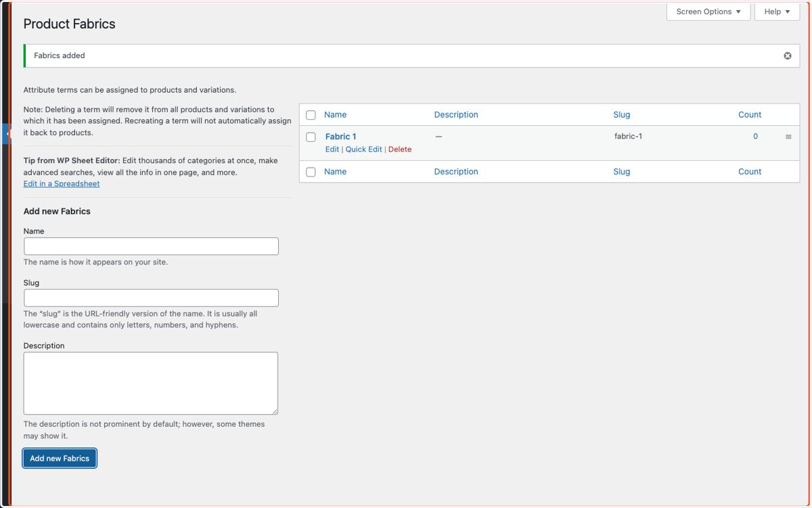This screenshot has width=812, height=508.
Task: Open the count 0 link for Fabric 1
Action: [x=755, y=136]
